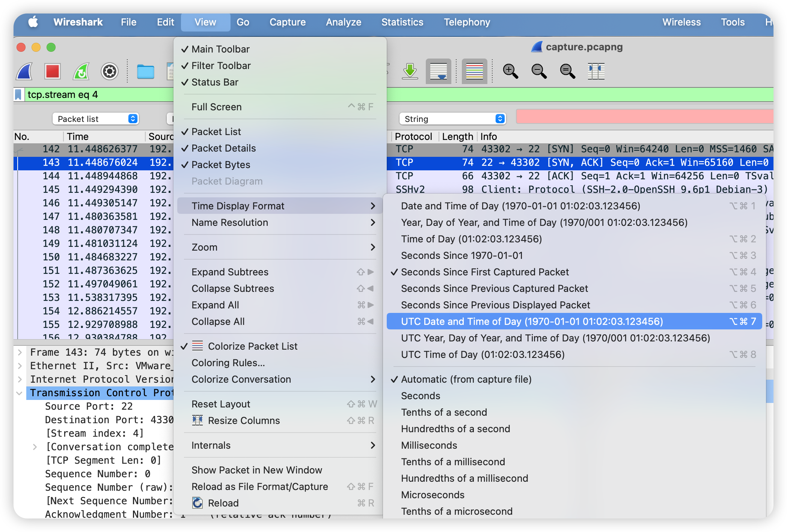The image size is (787, 532).
Task: Toggle the colorize packets toolbar icon
Action: pos(474,71)
